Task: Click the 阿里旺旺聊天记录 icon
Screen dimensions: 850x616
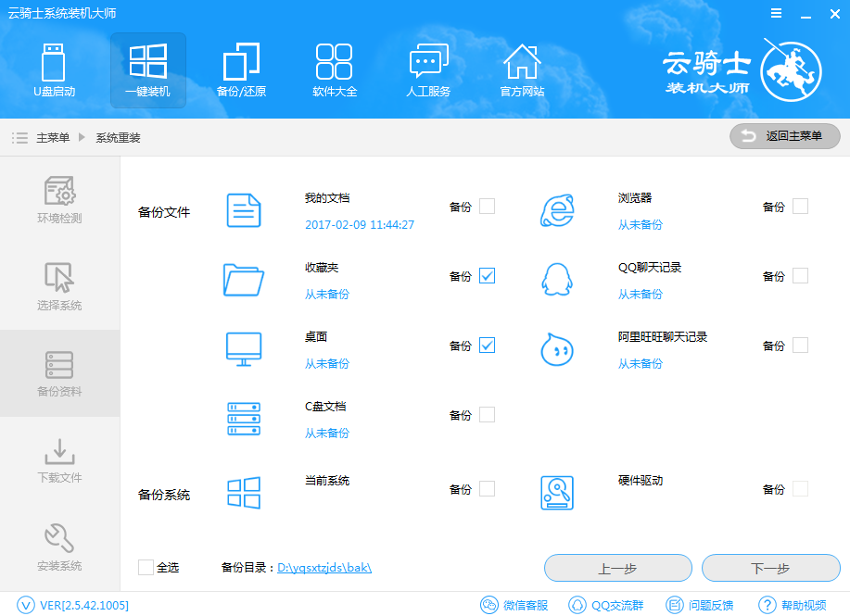Action: pyautogui.click(x=556, y=349)
